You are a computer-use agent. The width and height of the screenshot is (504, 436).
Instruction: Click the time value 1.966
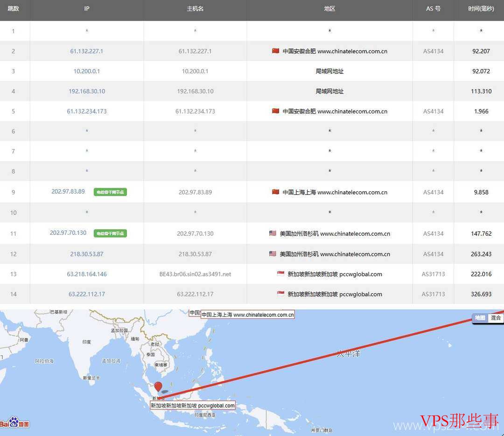click(481, 111)
